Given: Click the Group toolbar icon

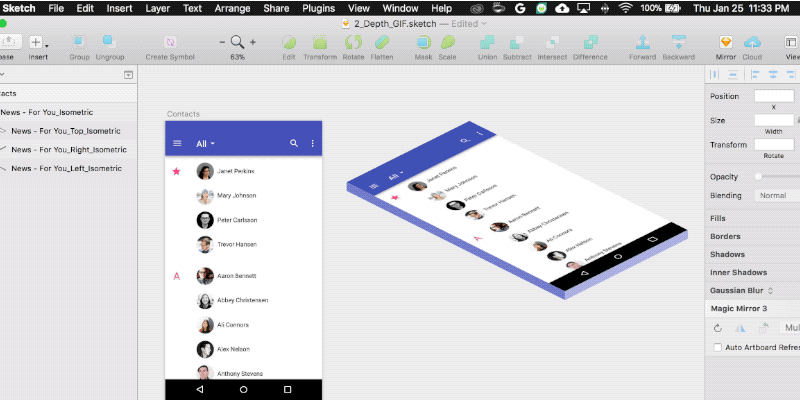Looking at the screenshot, I should point(79,43).
